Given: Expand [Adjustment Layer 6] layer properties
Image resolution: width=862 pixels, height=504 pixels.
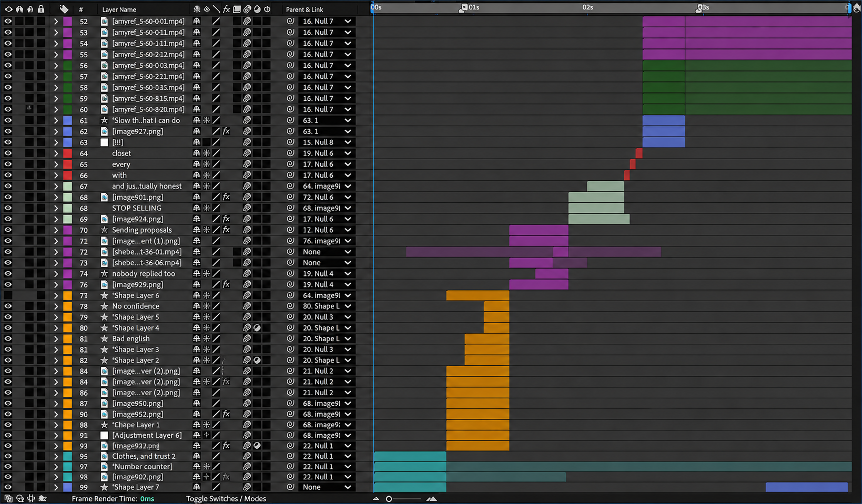Looking at the screenshot, I should click(x=56, y=435).
